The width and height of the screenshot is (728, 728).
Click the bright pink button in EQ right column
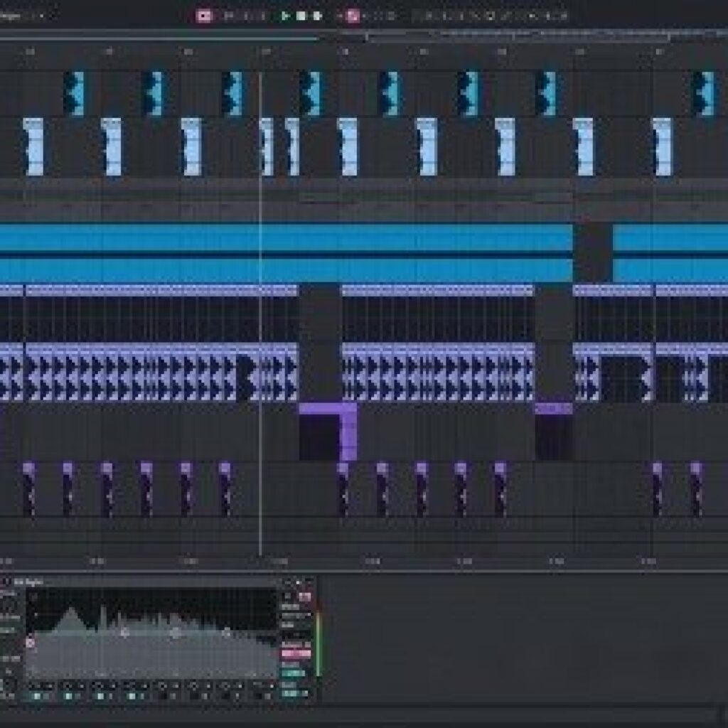[296, 653]
